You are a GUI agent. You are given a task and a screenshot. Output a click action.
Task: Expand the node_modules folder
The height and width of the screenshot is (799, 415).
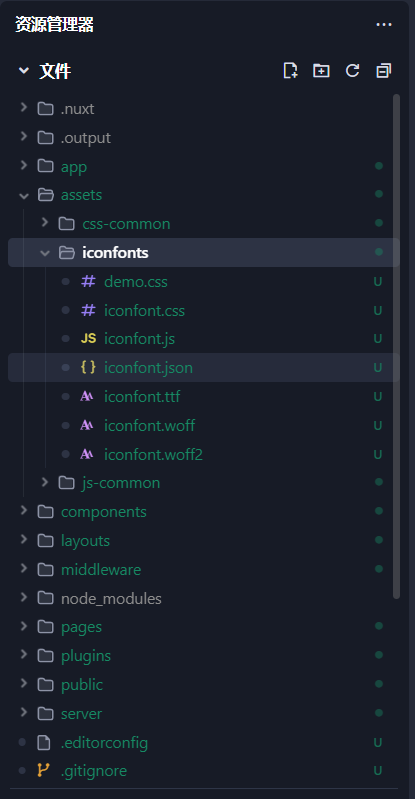(x=111, y=598)
